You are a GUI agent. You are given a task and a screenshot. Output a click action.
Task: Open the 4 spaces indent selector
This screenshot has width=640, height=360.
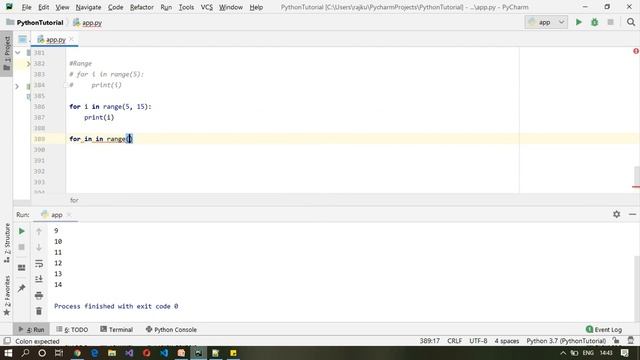pyautogui.click(x=507, y=340)
